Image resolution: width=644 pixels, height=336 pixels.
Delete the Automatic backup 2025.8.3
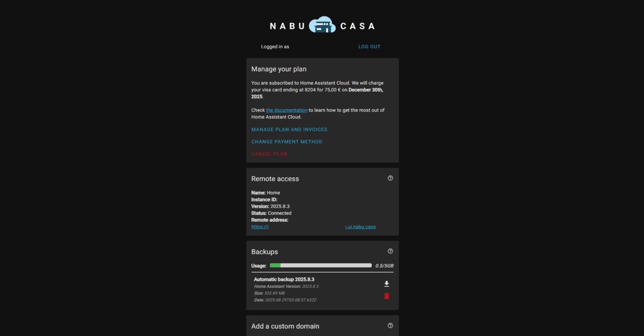click(x=387, y=296)
